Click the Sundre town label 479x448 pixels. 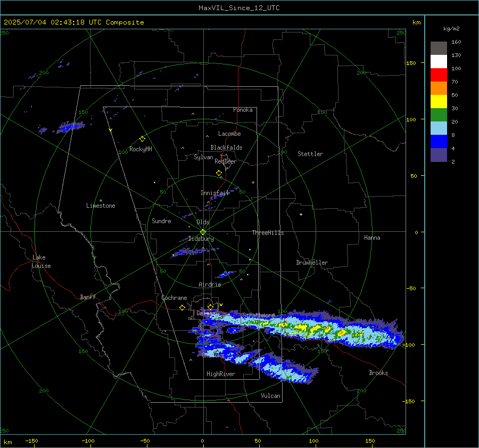click(161, 221)
